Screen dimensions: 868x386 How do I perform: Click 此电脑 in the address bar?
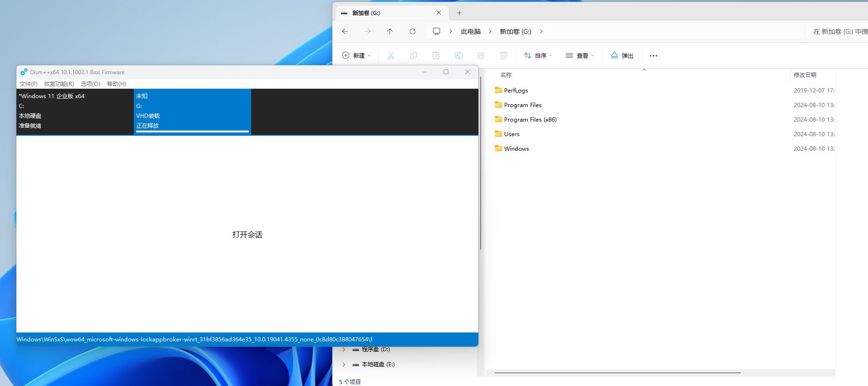point(471,31)
